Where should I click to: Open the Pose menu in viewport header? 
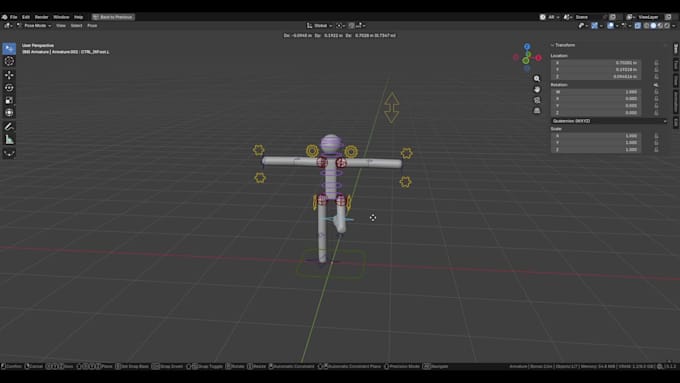click(92, 26)
